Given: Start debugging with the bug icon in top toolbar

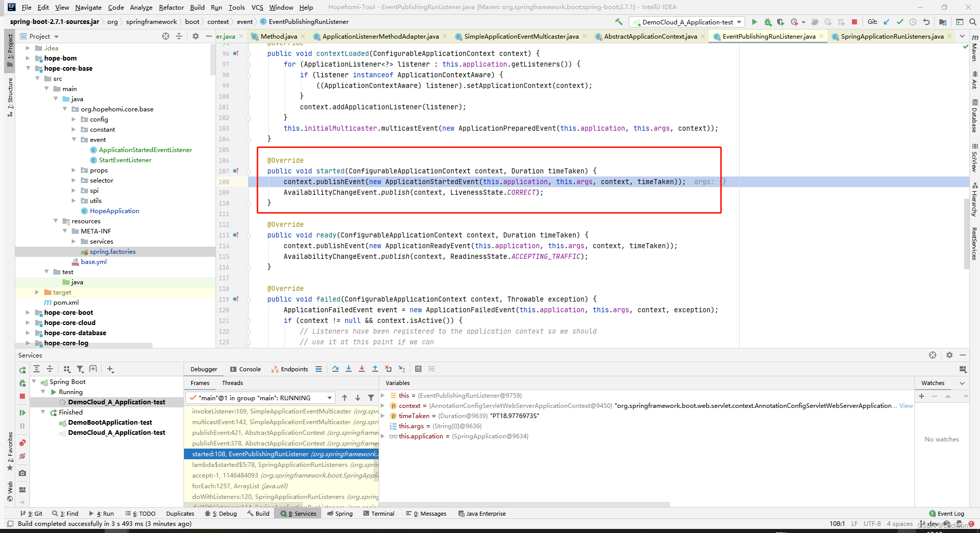Looking at the screenshot, I should point(768,22).
